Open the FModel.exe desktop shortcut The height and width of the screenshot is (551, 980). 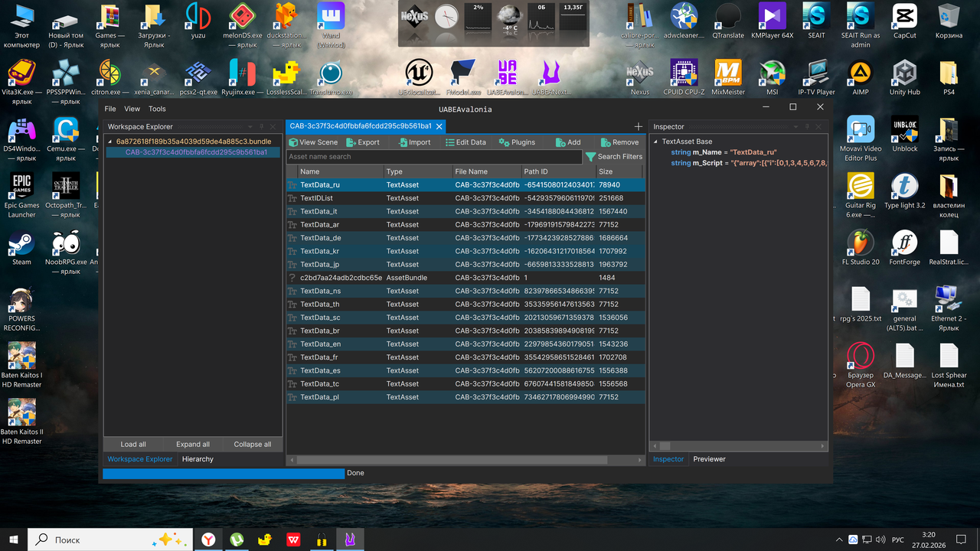463,78
